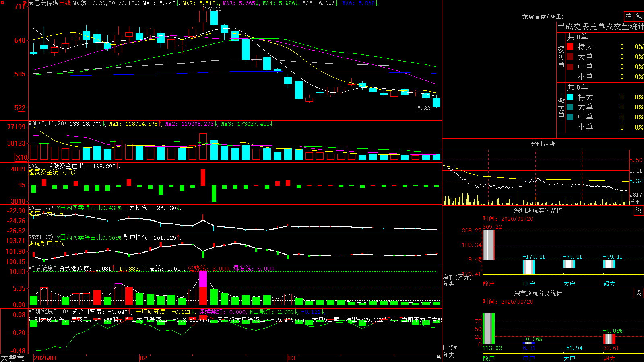Image resolution: width=644 pixels, height=362 pixels.
Task: Click the AI活跃度2 indicator label
Action: point(43,269)
